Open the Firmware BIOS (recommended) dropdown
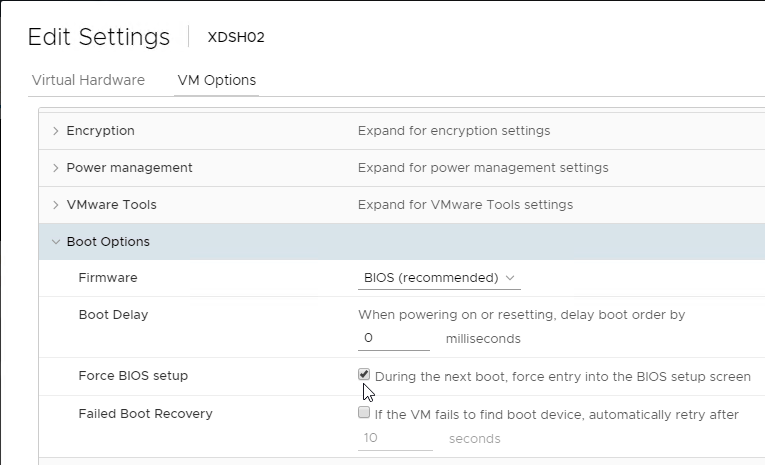Image resolution: width=765 pixels, height=465 pixels. [439, 278]
